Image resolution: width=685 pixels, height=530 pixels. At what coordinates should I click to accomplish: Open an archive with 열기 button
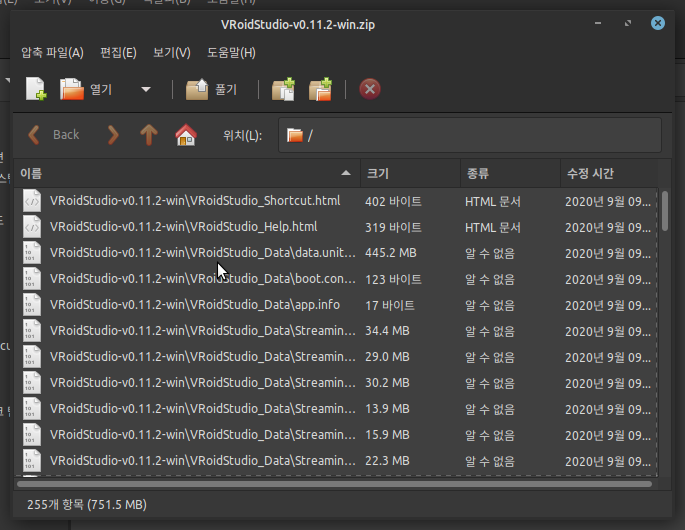(x=86, y=89)
